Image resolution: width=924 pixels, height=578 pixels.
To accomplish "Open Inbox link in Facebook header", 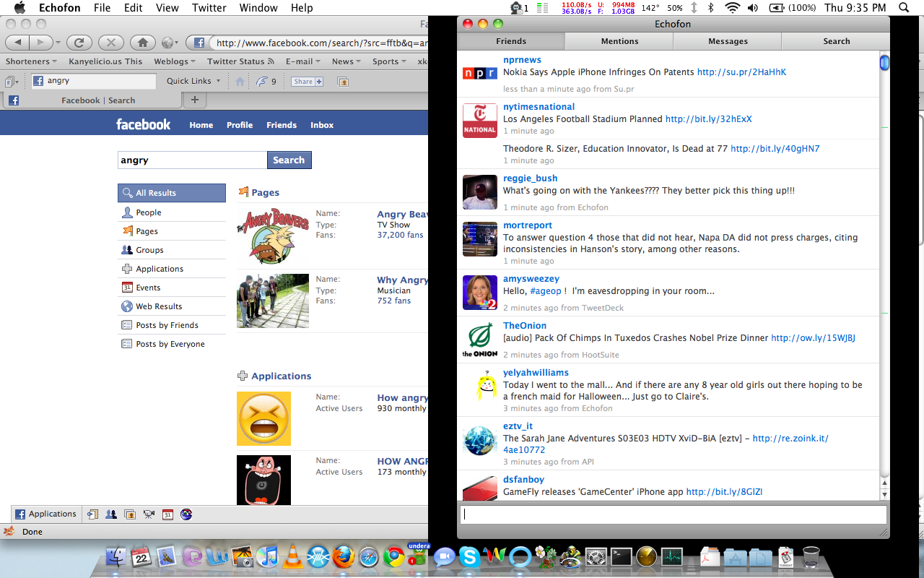I will point(322,125).
